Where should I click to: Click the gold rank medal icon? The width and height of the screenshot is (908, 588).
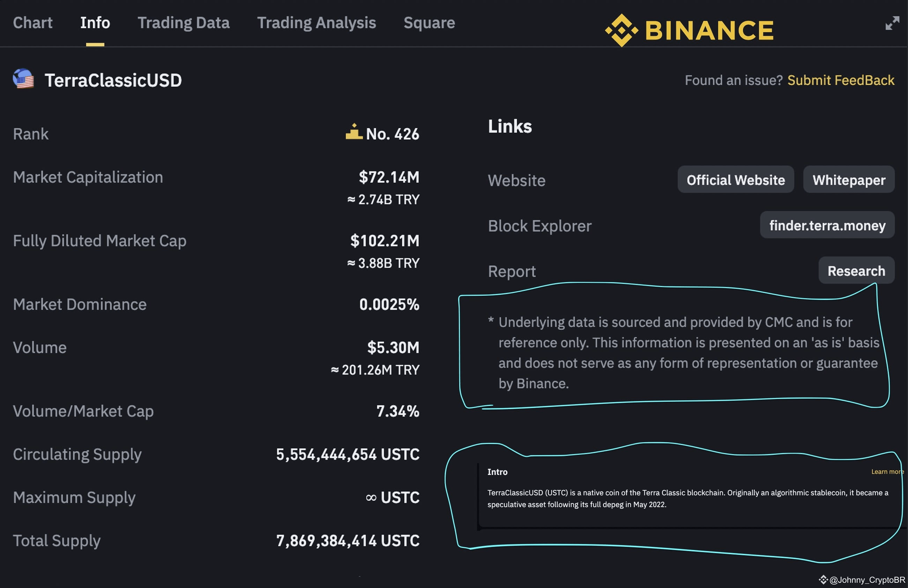(353, 132)
